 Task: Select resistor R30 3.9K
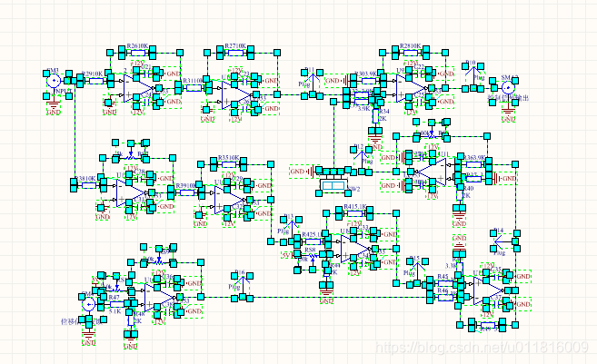pyautogui.click(x=369, y=81)
